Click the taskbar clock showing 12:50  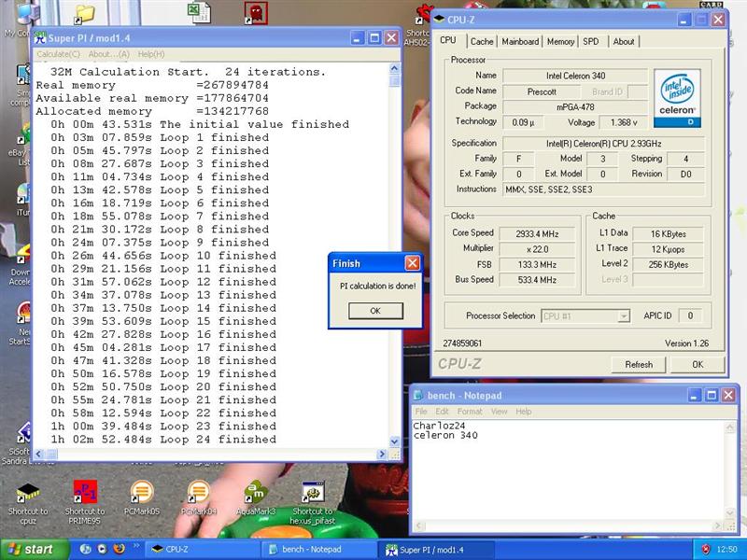(x=727, y=550)
